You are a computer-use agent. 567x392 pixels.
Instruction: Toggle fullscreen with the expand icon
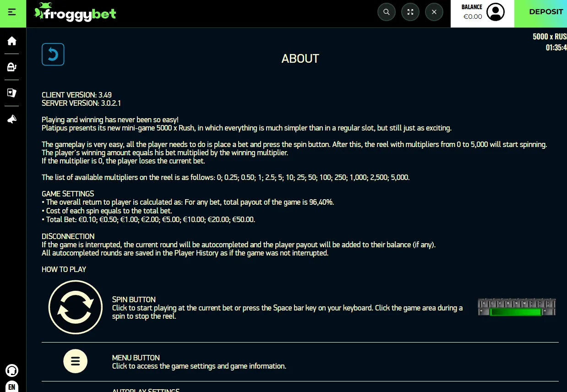click(x=410, y=12)
